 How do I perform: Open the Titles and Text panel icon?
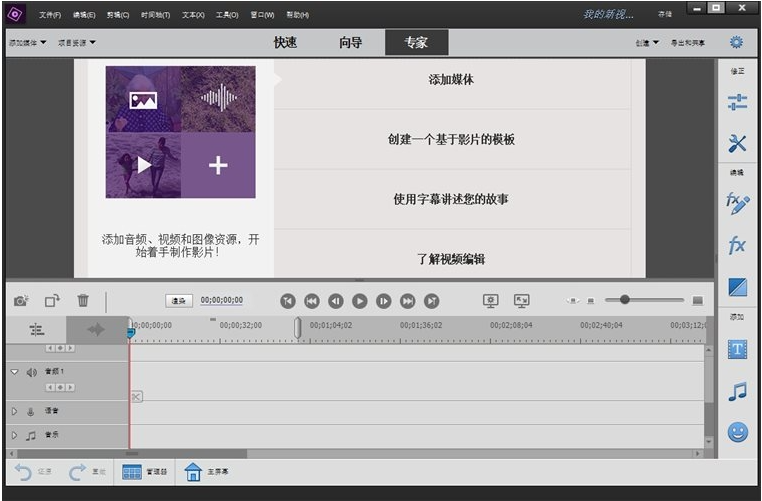737,349
